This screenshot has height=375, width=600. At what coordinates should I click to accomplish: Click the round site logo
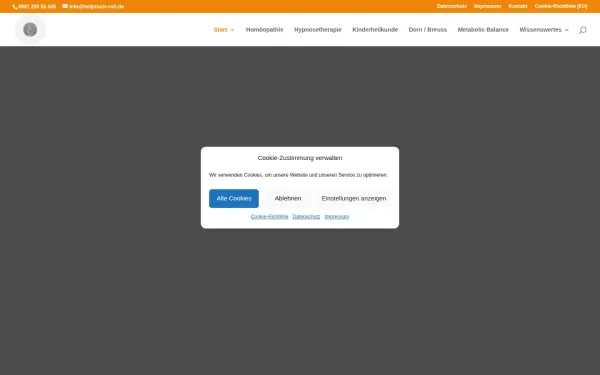tap(30, 29)
